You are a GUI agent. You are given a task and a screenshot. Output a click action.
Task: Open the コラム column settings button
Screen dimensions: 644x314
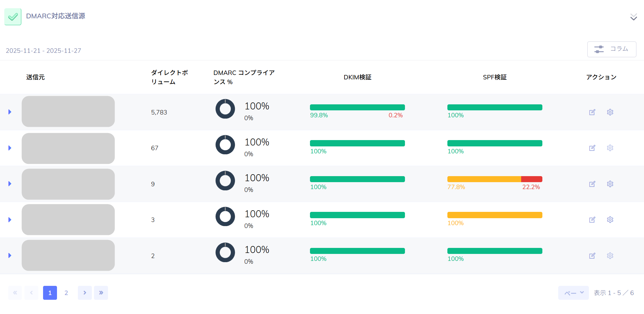point(611,49)
